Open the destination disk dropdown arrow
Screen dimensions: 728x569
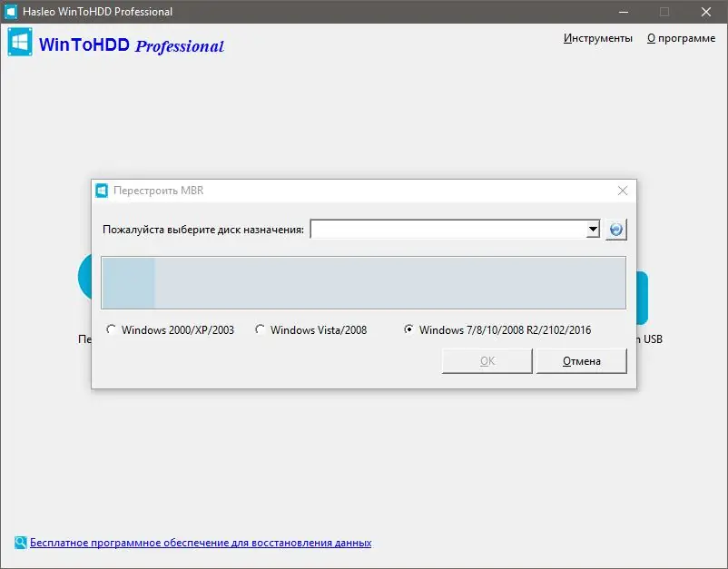(x=592, y=229)
